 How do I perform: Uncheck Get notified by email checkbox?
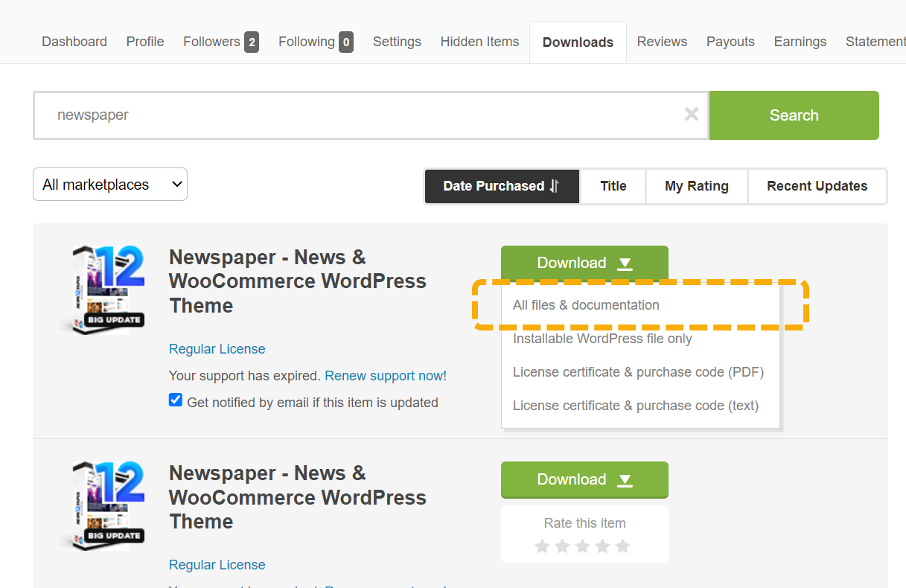click(x=176, y=400)
